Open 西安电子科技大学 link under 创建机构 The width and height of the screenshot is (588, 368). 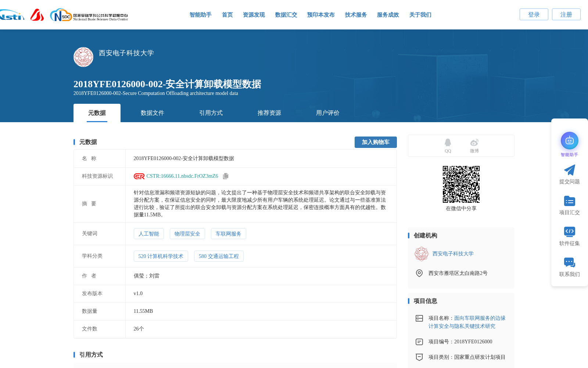453,254
